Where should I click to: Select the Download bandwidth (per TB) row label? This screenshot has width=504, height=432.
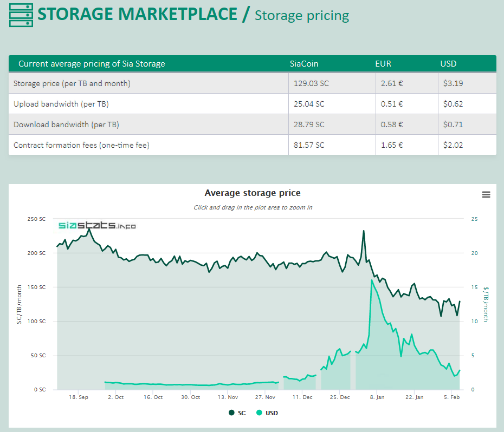[x=66, y=125]
